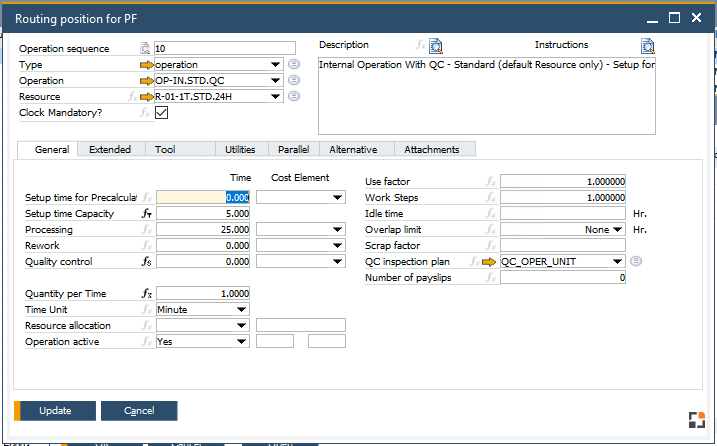Click the fx icon for Processing time
The height and width of the screenshot is (446, 717).
point(146,230)
